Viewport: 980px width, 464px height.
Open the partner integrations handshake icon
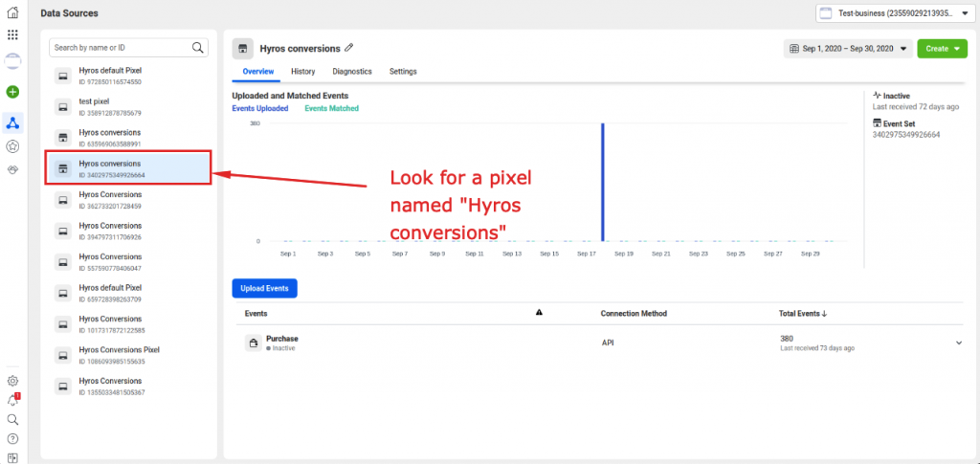click(12, 170)
